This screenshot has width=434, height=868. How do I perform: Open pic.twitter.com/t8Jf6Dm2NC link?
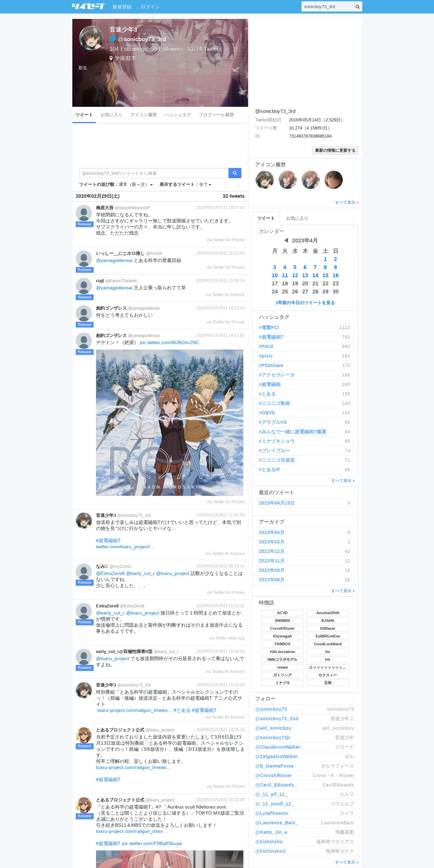[x=169, y=342]
